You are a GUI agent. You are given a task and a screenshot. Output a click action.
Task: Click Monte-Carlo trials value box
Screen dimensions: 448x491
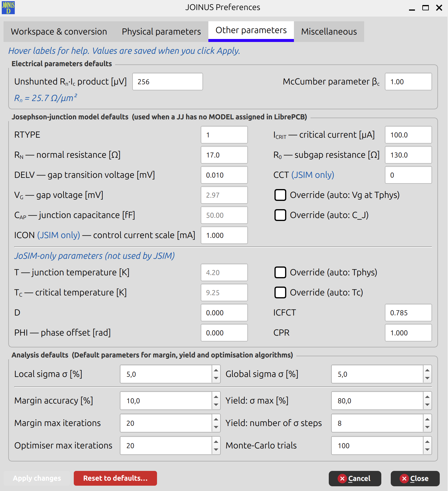pos(377,446)
